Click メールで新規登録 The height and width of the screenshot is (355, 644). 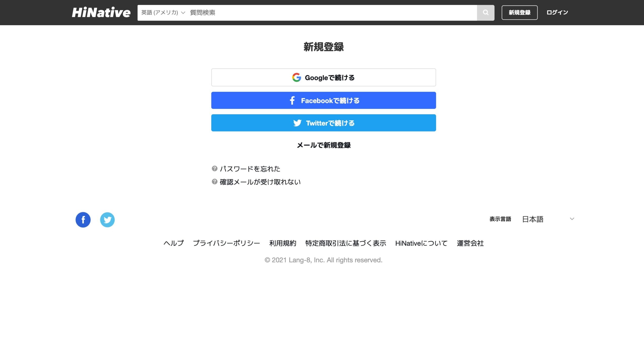324,145
